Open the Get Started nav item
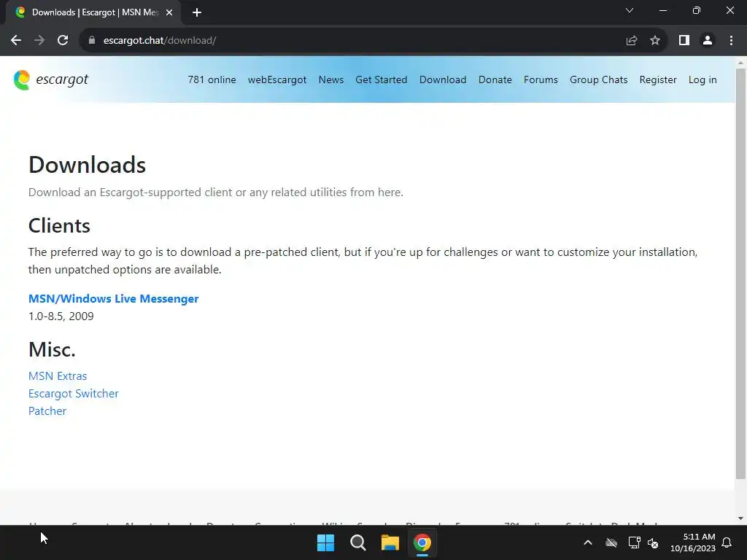 click(381, 80)
